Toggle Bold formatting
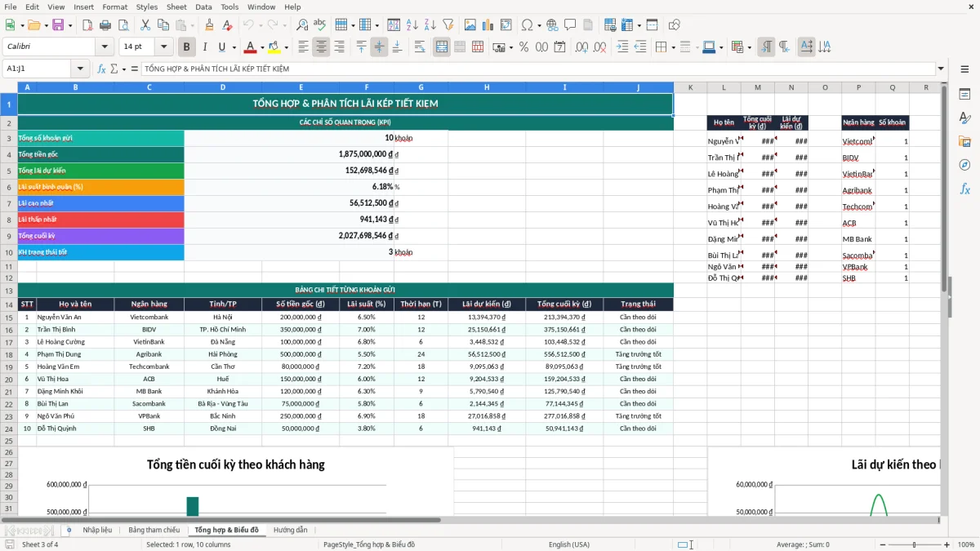 187,47
